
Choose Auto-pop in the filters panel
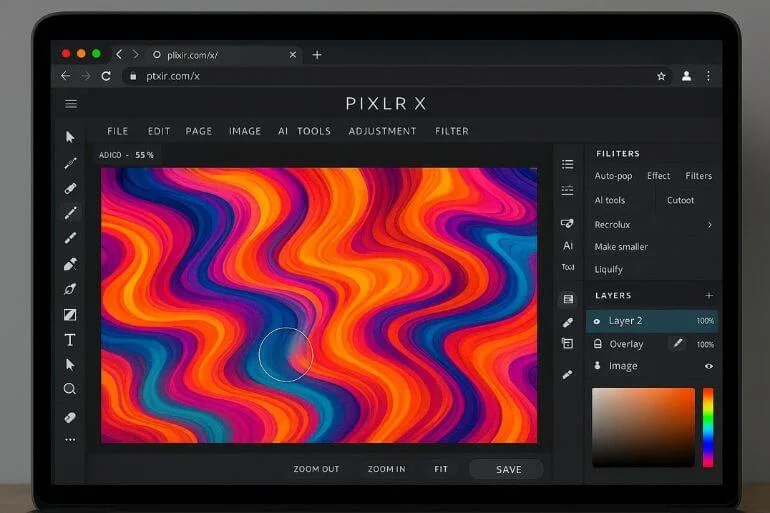coord(613,176)
